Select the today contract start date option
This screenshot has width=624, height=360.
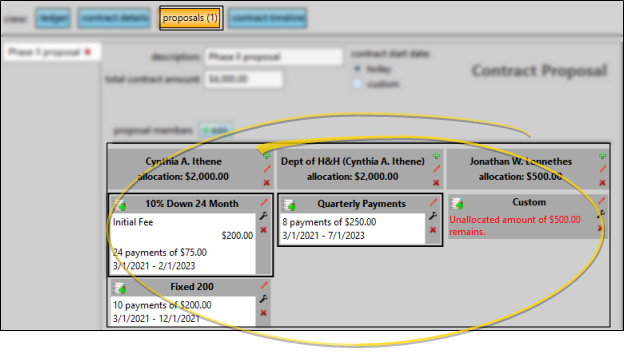(x=357, y=69)
